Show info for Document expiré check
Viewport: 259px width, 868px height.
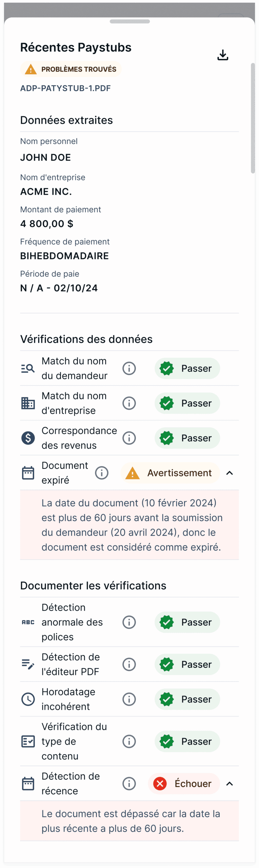102,473
